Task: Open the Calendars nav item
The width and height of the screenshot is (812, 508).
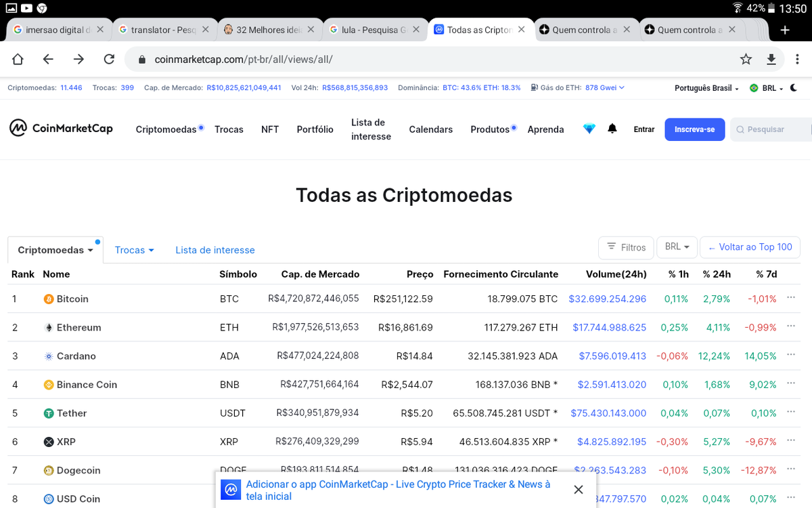Action: tap(431, 129)
